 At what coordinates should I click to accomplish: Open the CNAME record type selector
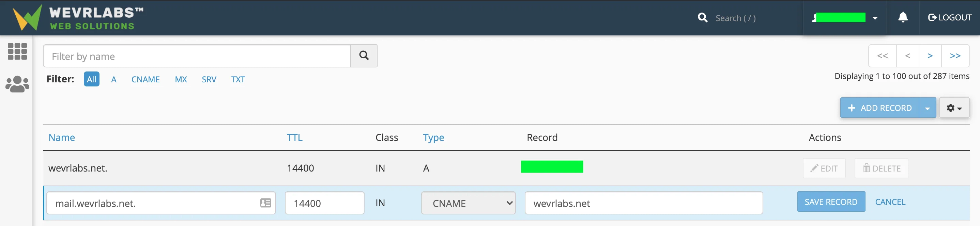point(468,203)
